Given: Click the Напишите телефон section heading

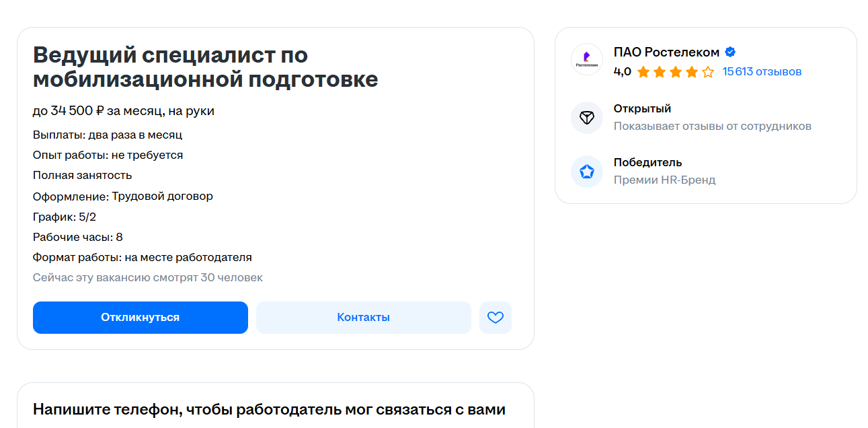Looking at the screenshot, I should tap(269, 409).
